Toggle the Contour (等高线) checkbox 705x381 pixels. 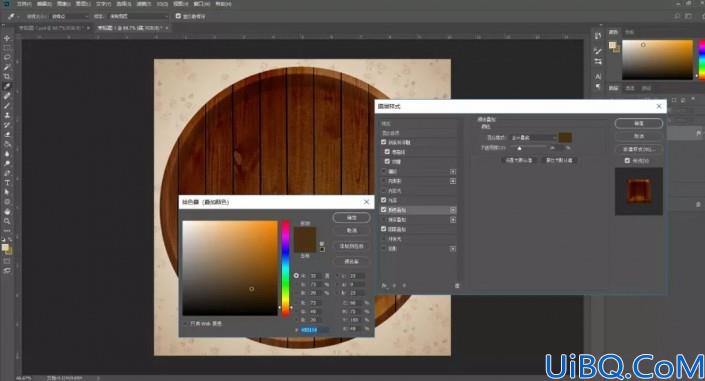pos(387,152)
